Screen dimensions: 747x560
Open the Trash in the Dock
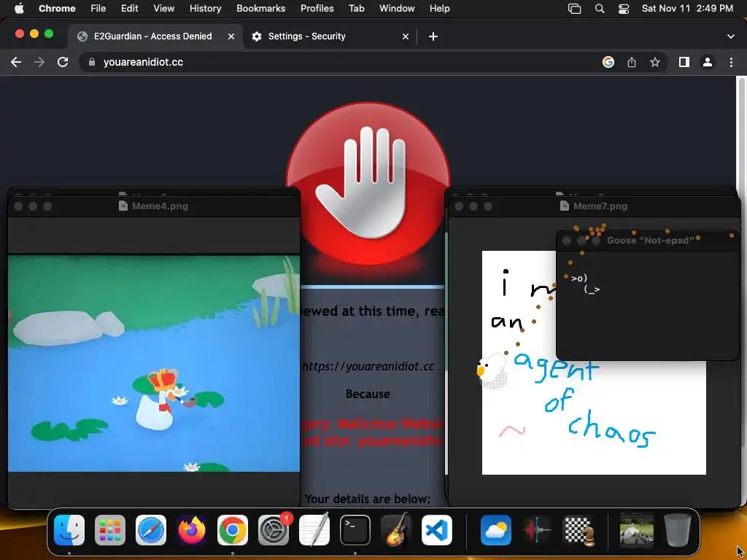coord(678,530)
